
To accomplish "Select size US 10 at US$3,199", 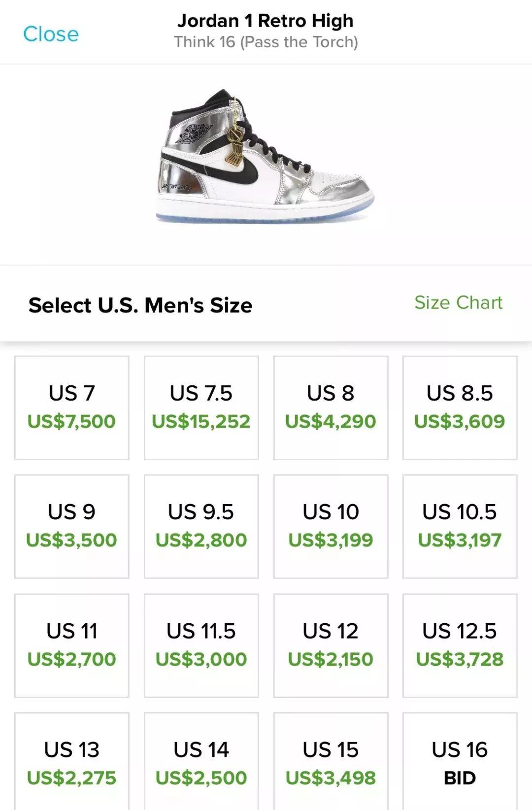I will 331,527.
